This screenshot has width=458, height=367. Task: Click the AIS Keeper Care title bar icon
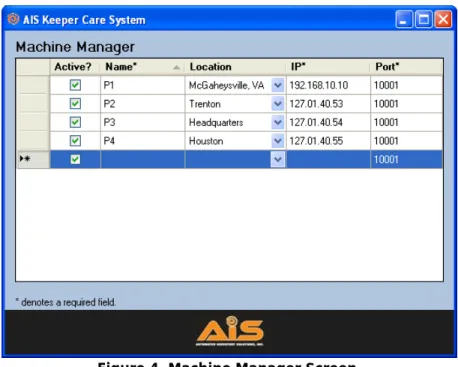(x=13, y=19)
